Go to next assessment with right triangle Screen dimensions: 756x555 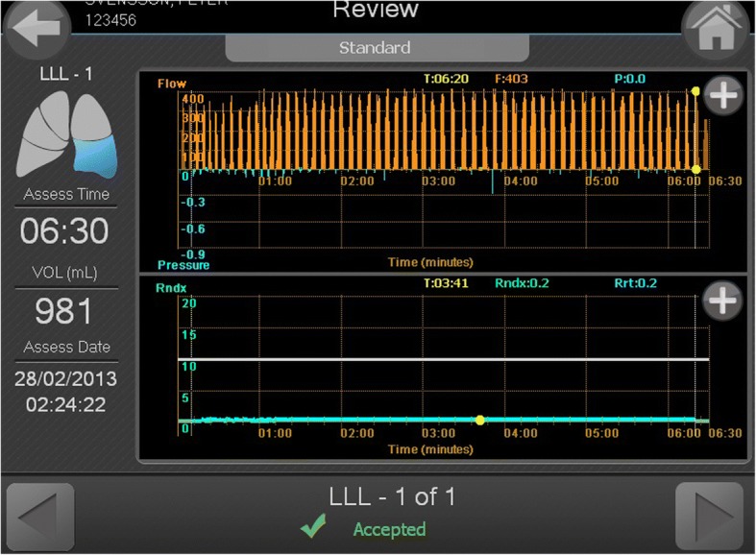pyautogui.click(x=709, y=517)
